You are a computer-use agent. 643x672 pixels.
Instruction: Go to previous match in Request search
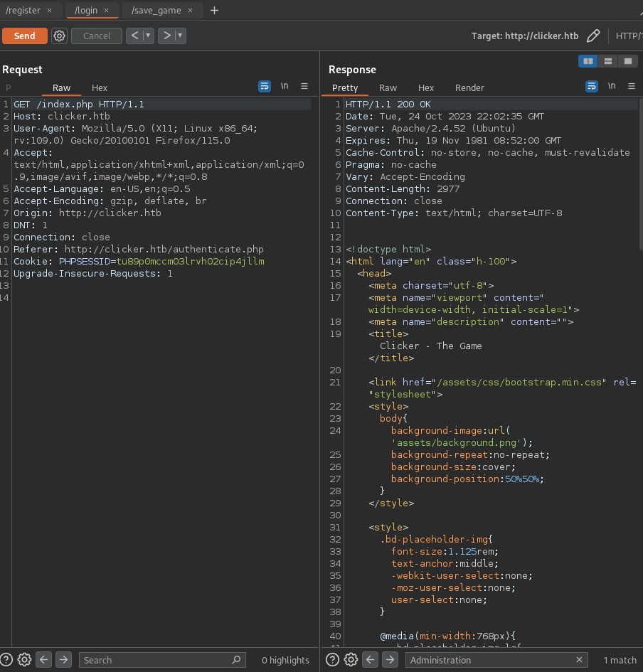44,659
